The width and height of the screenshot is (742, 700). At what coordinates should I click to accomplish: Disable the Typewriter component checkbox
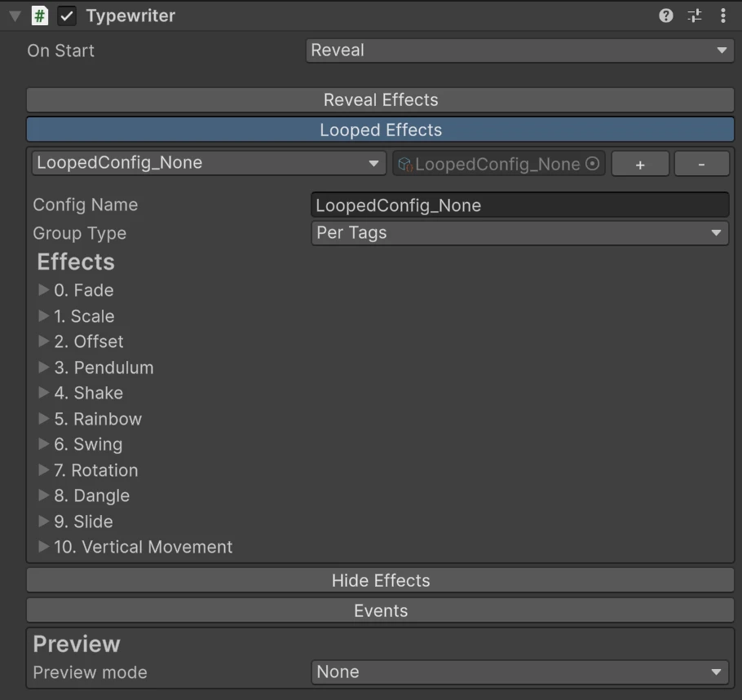tap(67, 16)
